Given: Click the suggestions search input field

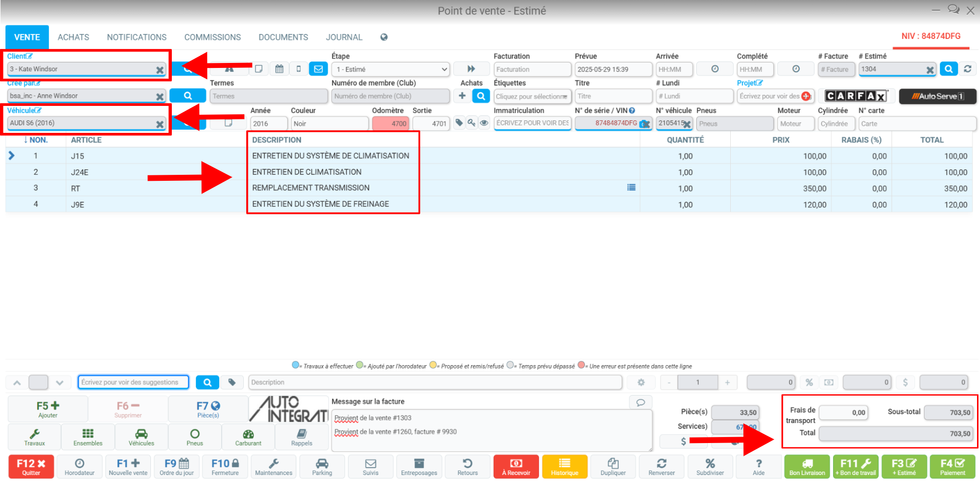Looking at the screenshot, I should (133, 382).
